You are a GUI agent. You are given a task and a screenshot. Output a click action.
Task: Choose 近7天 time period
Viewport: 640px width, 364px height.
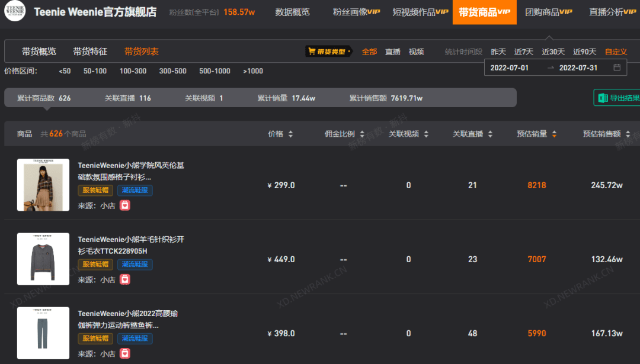coord(524,51)
